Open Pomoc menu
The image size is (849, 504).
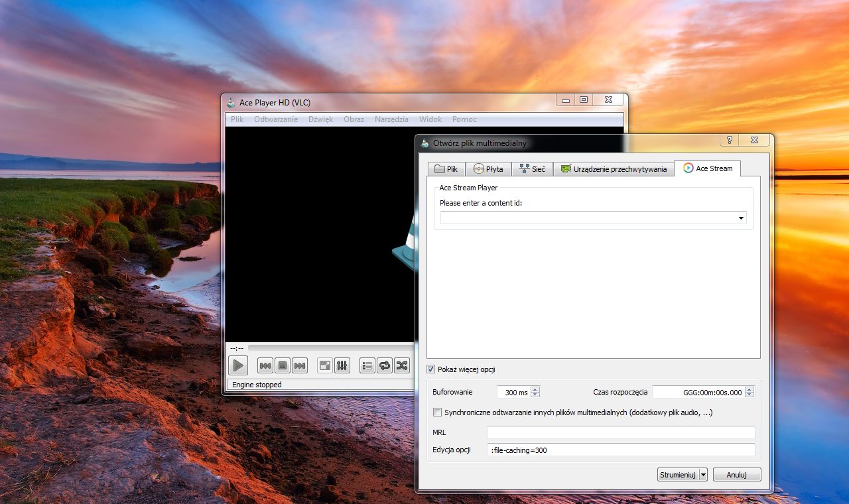click(464, 119)
